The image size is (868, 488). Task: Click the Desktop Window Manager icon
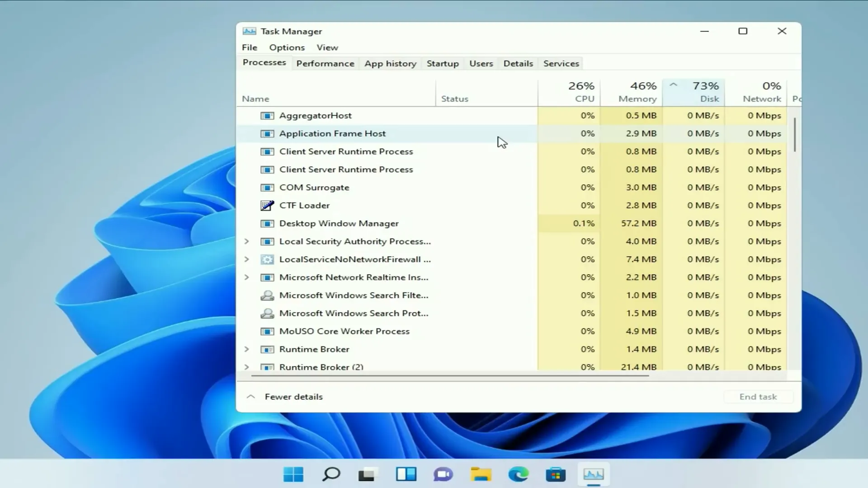[267, 224]
